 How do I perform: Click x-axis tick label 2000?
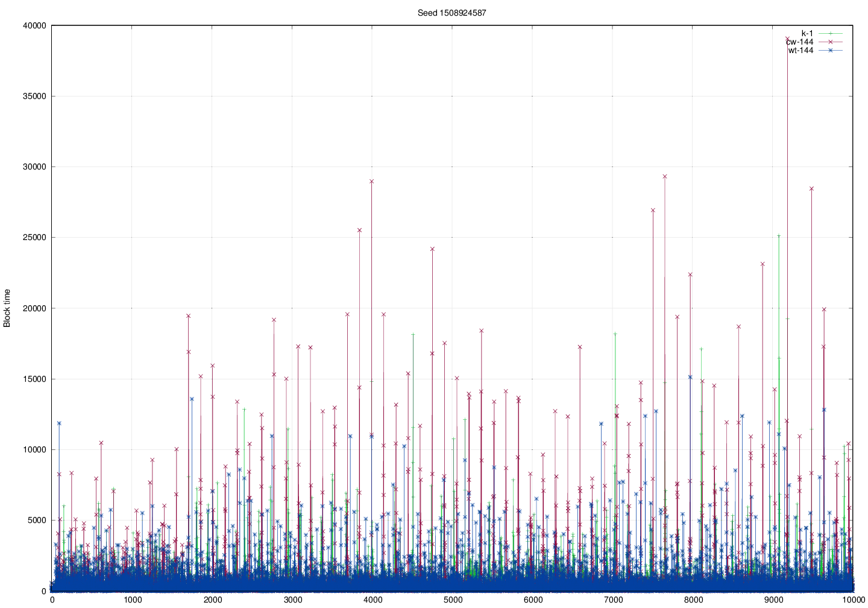tap(212, 600)
